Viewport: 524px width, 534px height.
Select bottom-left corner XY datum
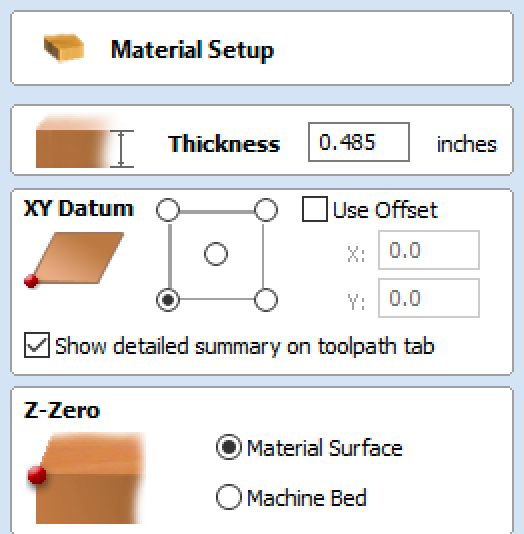168,300
